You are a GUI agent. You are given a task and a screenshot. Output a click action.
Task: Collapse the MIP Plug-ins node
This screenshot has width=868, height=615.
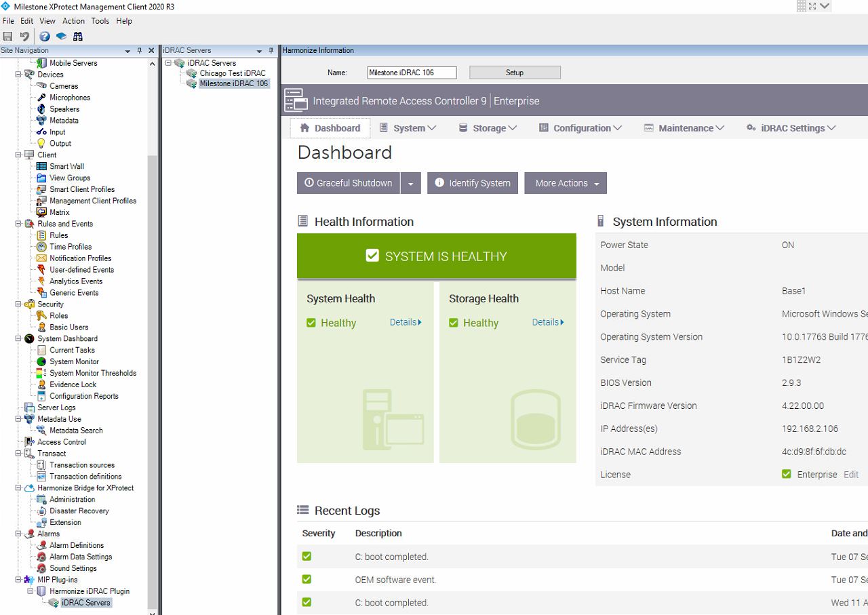pyautogui.click(x=18, y=580)
